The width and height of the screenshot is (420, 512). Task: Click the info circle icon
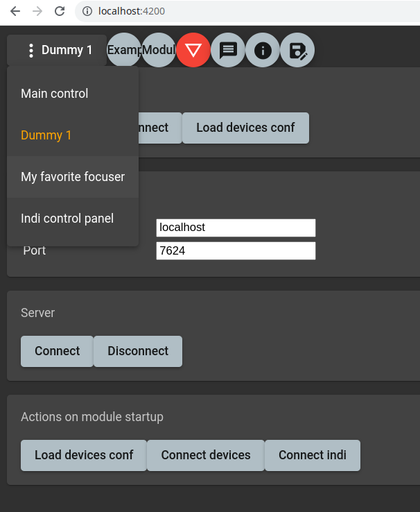point(263,50)
